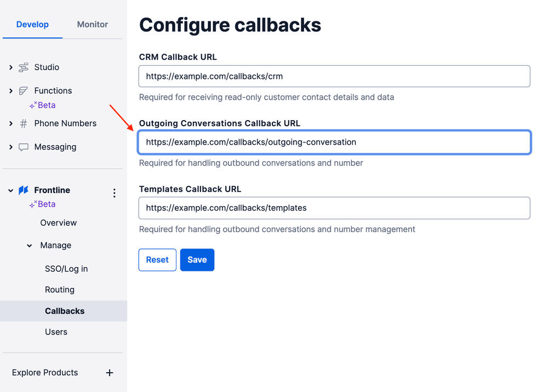Expand the Studio section chevron
The image size is (548, 392).
click(x=11, y=67)
